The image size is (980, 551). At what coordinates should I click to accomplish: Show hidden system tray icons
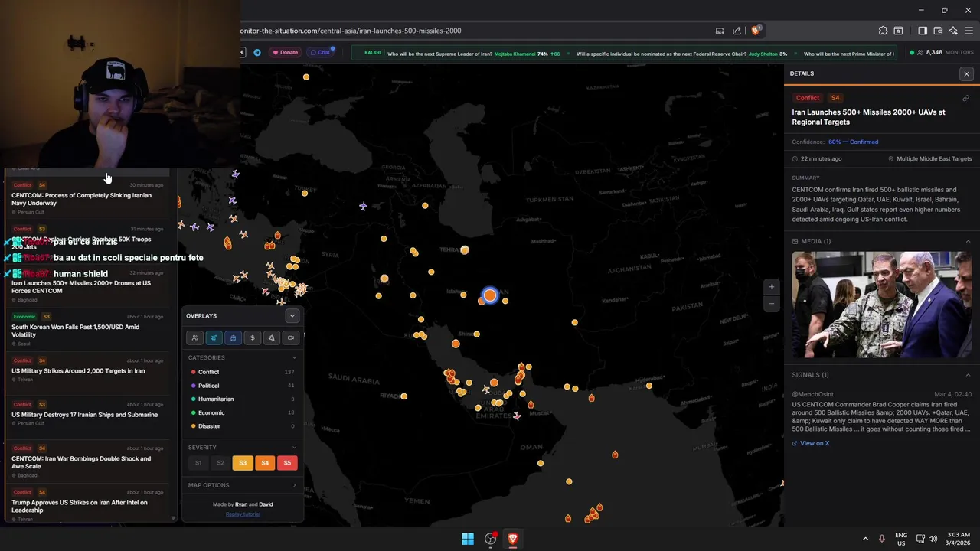[x=865, y=539]
